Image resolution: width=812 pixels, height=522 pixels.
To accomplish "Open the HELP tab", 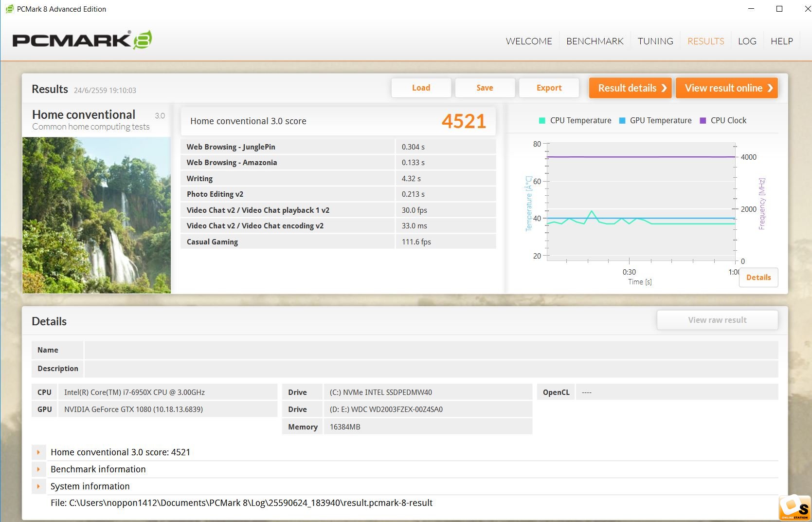I will (781, 41).
